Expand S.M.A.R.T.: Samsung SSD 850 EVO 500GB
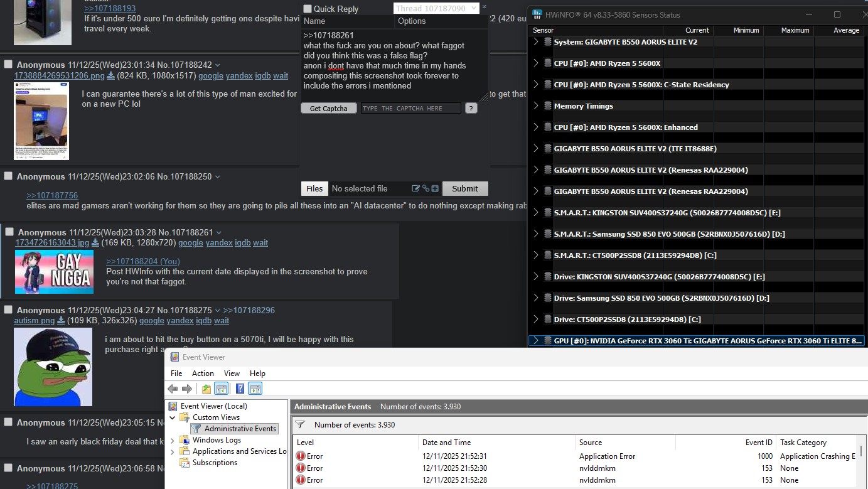Screen dimensions: 868x489 click(535, 234)
